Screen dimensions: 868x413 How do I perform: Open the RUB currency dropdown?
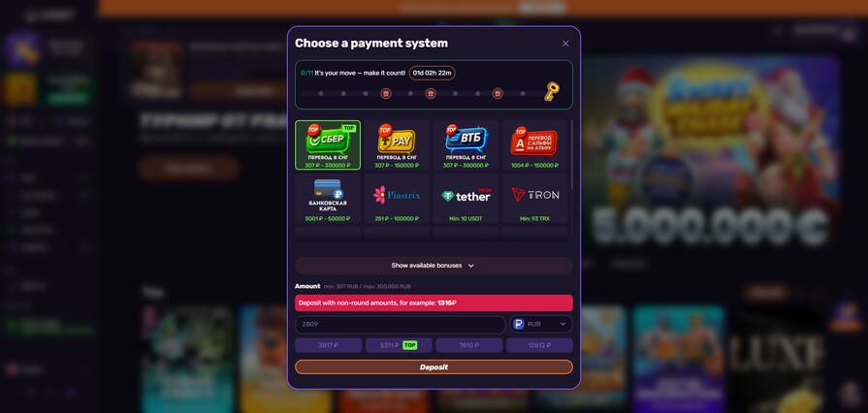pos(541,325)
